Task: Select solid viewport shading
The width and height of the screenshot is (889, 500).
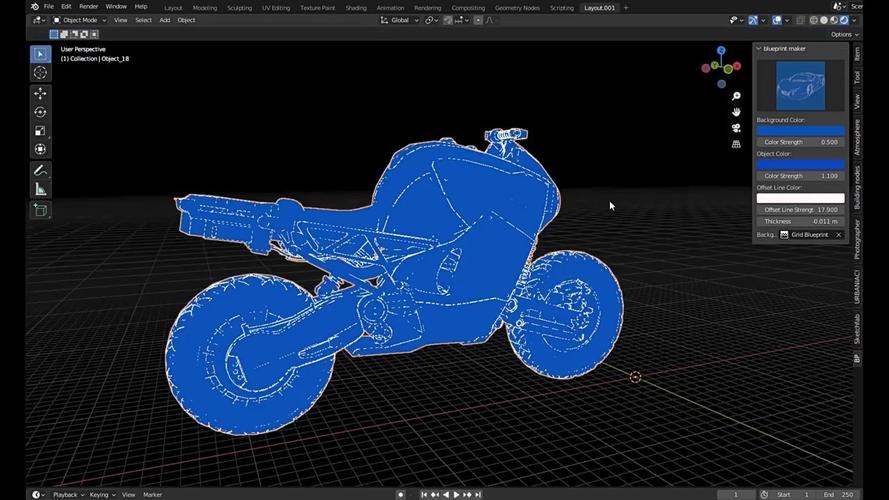Action: point(824,20)
